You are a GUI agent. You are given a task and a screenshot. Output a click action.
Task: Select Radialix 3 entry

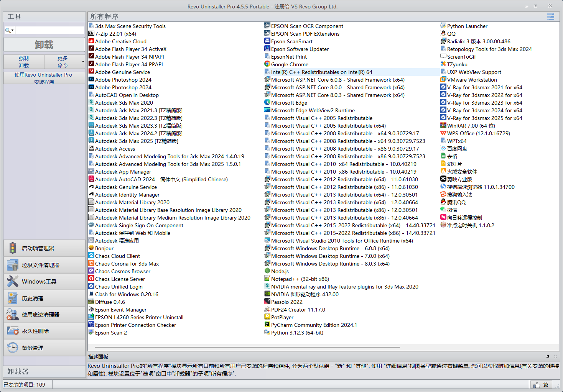point(476,41)
